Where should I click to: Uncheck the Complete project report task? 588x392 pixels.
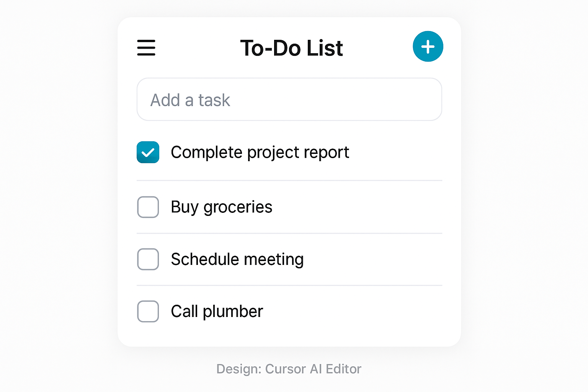coord(148,152)
